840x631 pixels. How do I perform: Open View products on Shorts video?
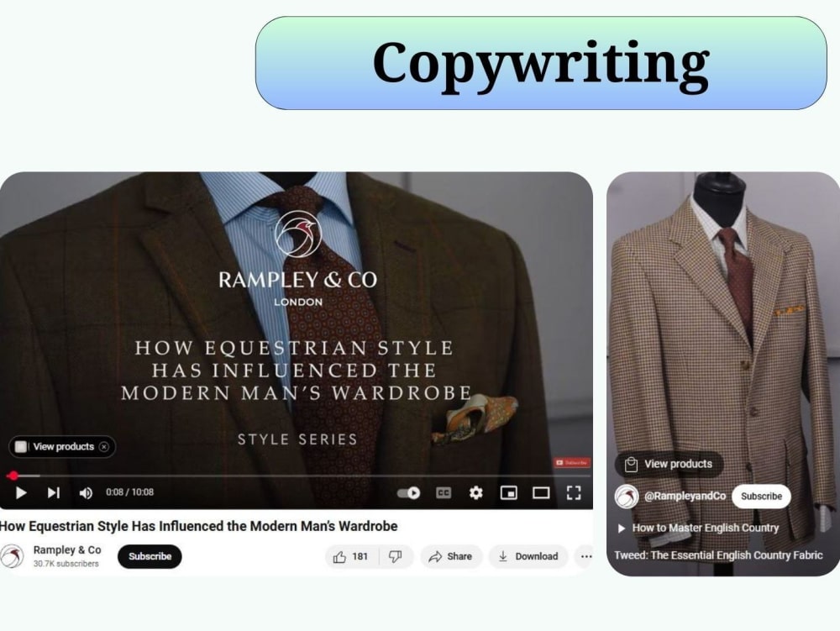tap(669, 464)
